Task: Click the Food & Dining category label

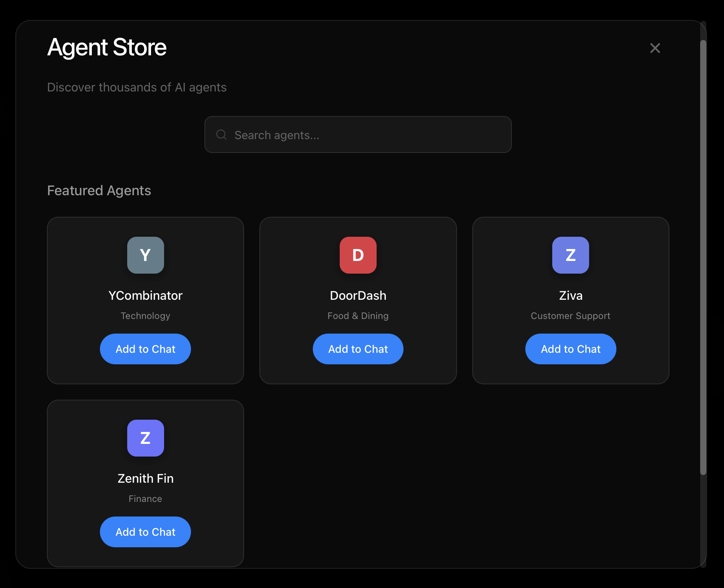Action: pyautogui.click(x=358, y=316)
